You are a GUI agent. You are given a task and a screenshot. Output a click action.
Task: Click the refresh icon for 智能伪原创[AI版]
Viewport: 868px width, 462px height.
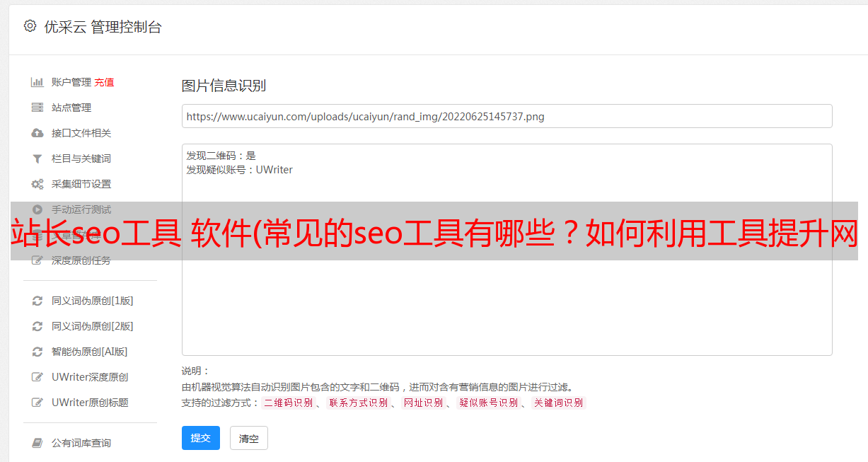[37, 352]
